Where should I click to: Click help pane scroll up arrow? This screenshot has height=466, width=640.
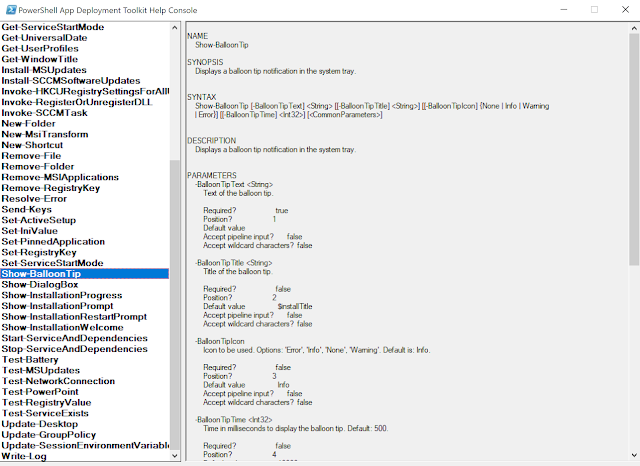click(x=634, y=28)
